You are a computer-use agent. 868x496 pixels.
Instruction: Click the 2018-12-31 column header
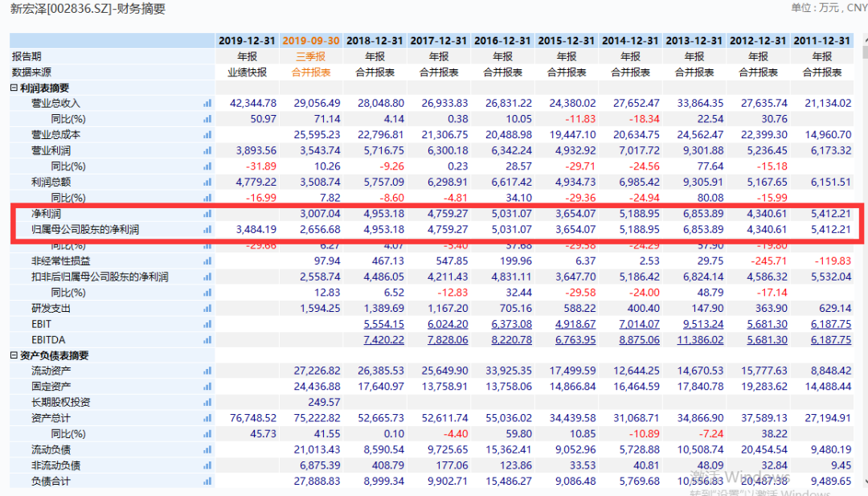pos(375,41)
